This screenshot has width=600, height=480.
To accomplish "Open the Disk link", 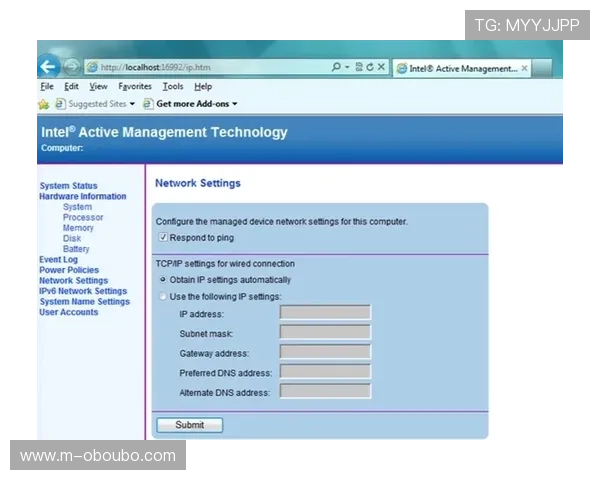I will tap(72, 238).
